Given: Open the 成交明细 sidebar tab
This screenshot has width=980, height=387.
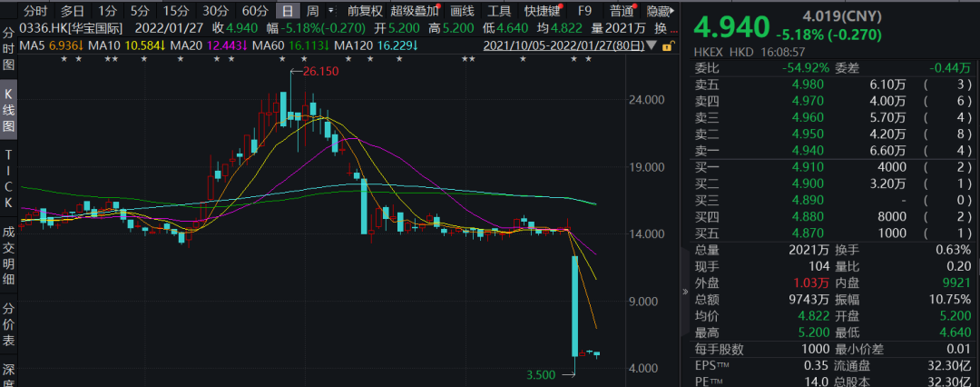Looking at the screenshot, I should (9, 255).
